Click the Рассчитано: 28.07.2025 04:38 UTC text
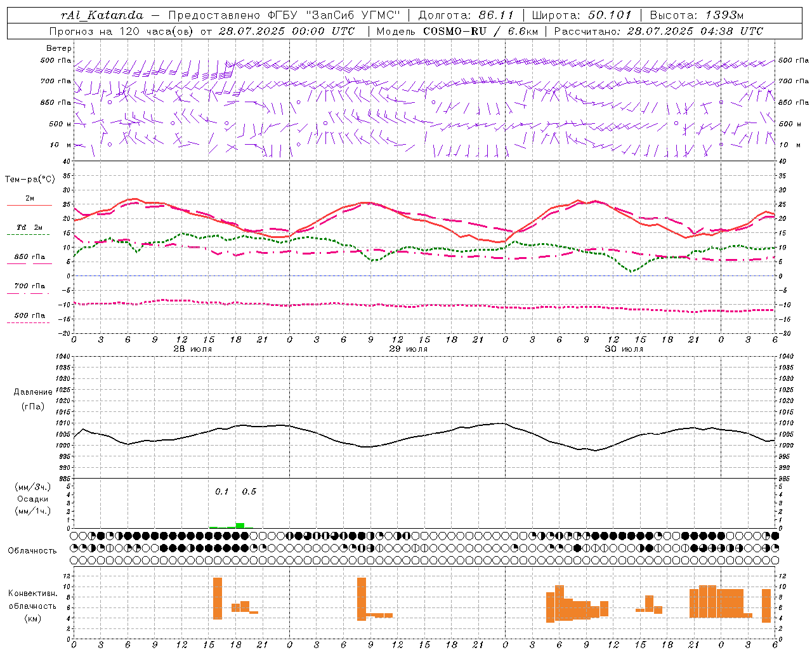The height and width of the screenshot is (650, 812). [x=658, y=31]
